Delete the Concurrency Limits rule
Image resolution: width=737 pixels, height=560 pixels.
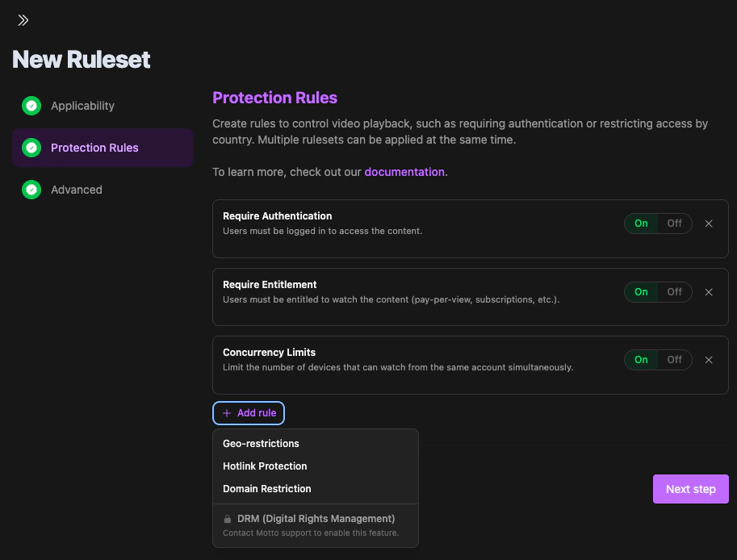[x=709, y=360]
